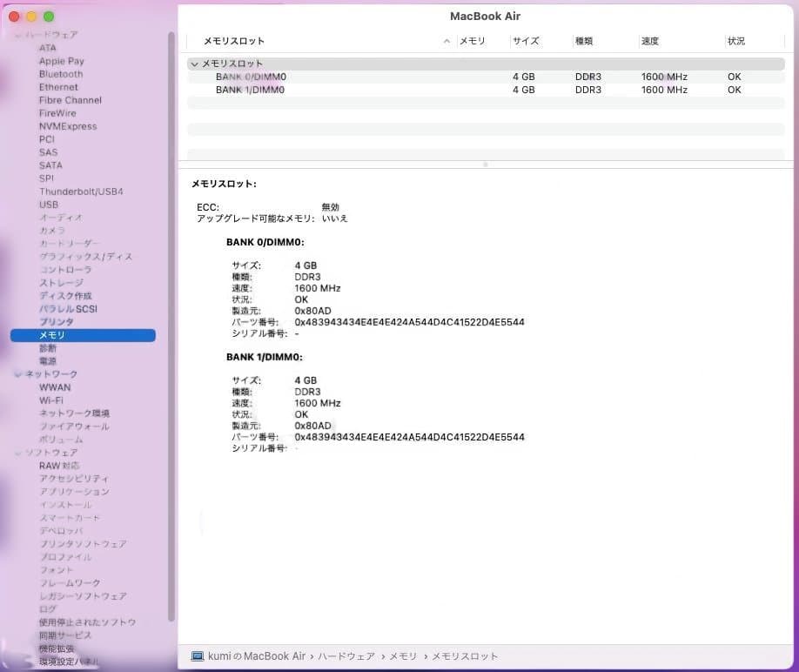Open the 電源 power section
This screenshot has height=672, width=799.
tap(48, 361)
